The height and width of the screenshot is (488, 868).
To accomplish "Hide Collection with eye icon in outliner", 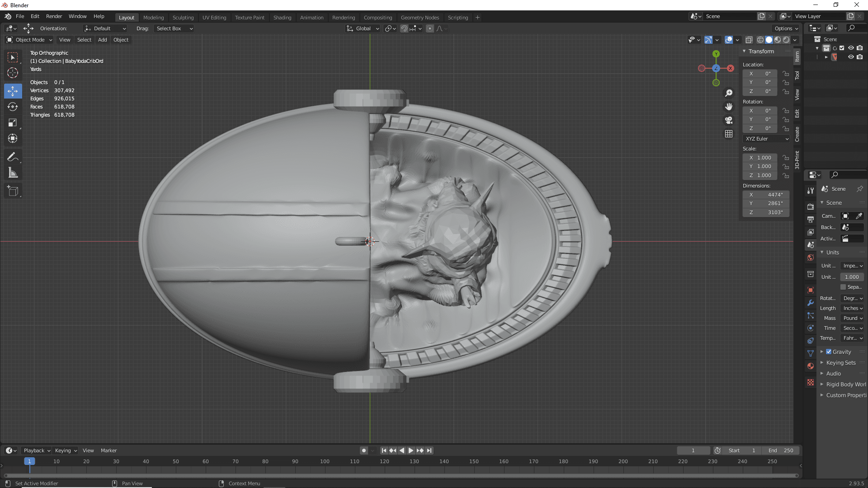I will [x=851, y=48].
